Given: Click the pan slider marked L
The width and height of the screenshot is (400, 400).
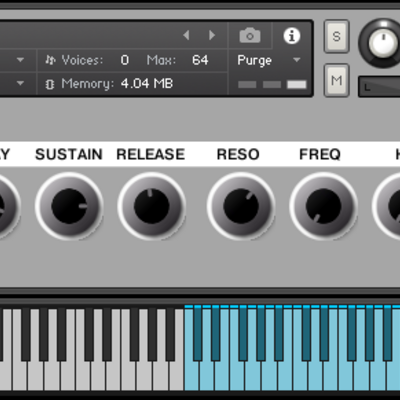Looking at the screenshot, I should click(x=379, y=87).
